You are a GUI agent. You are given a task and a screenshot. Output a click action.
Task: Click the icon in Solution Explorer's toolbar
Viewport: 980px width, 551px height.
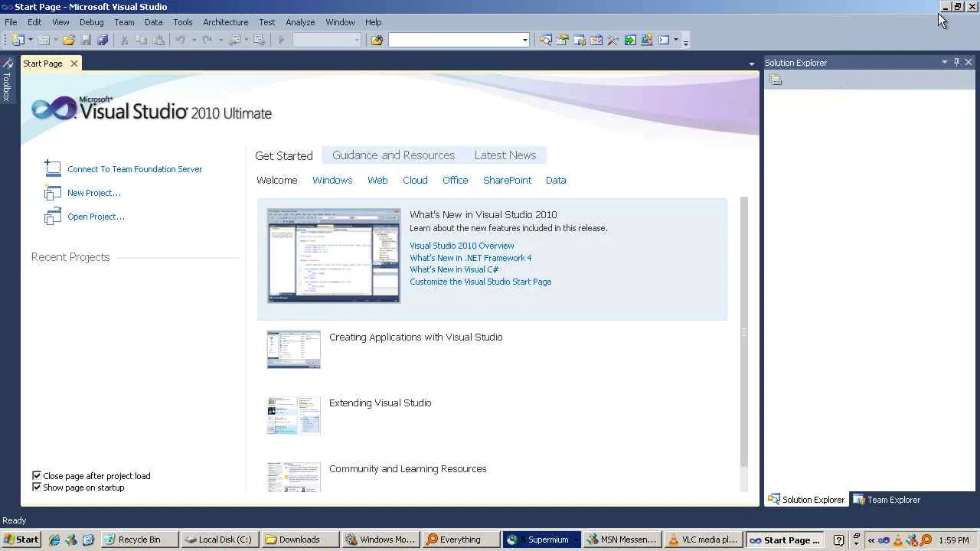tap(776, 80)
